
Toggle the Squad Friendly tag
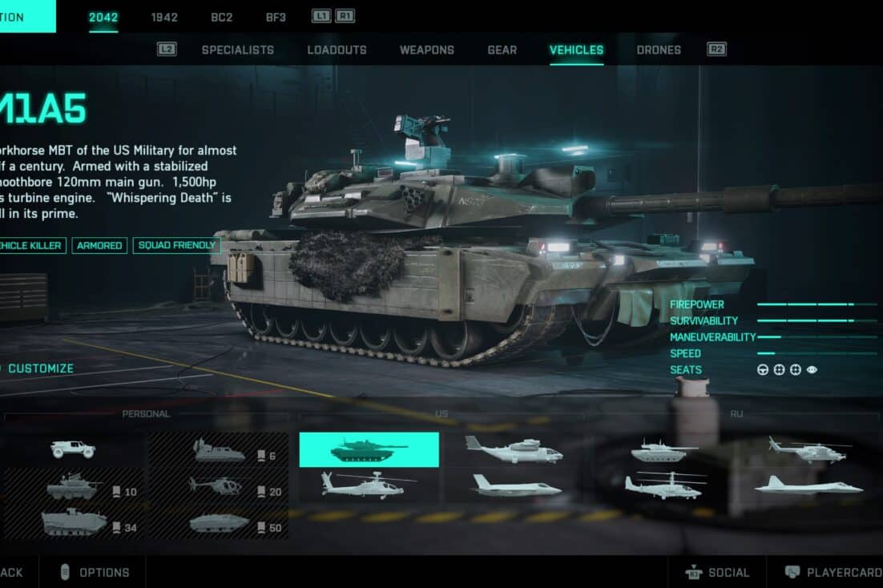click(x=177, y=246)
